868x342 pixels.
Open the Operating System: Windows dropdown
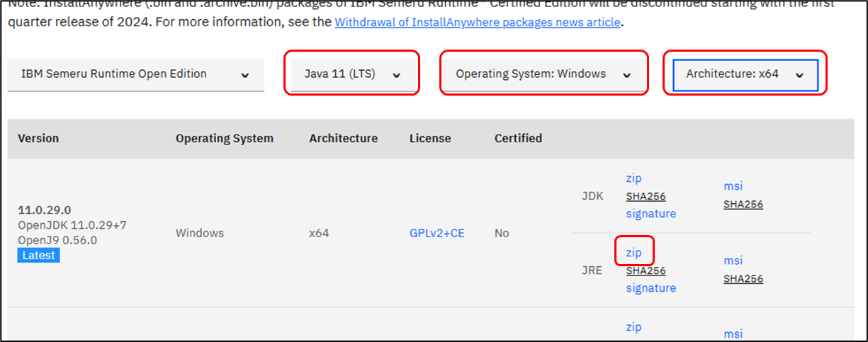pyautogui.click(x=543, y=74)
